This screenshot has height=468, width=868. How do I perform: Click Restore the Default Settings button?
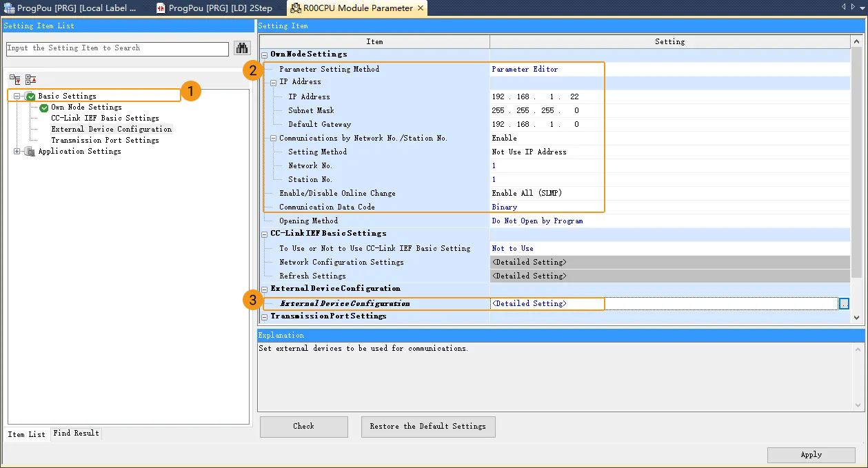427,427
